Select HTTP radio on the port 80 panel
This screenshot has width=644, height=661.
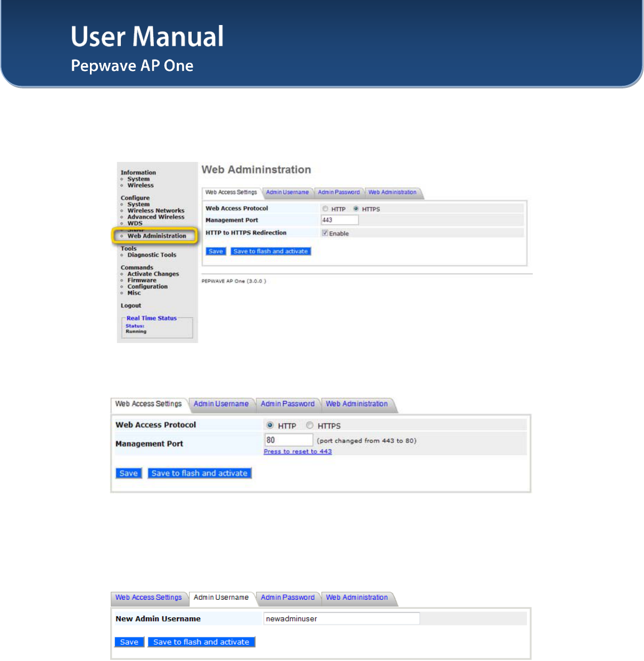coord(270,425)
